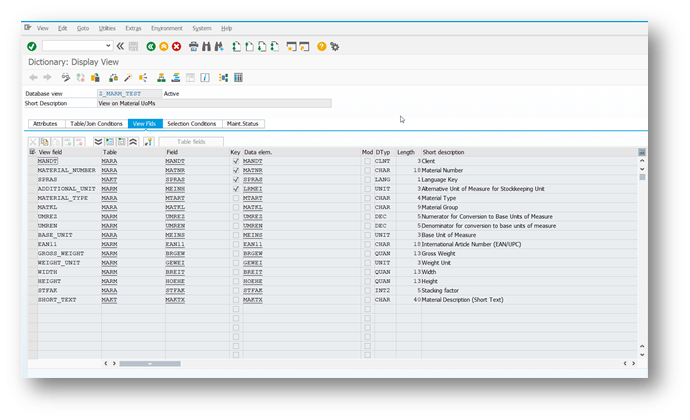690x420 pixels.
Task: Switch to the Table/Join Conditions tab
Action: 96,124
